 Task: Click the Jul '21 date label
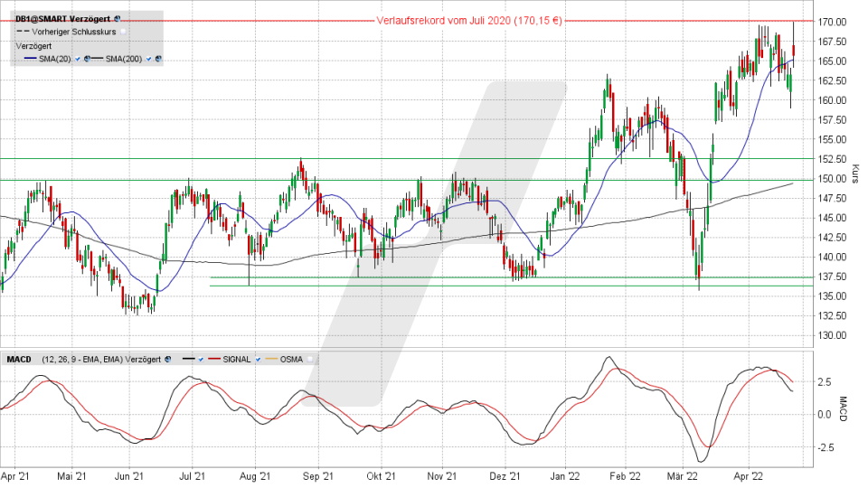click(192, 476)
